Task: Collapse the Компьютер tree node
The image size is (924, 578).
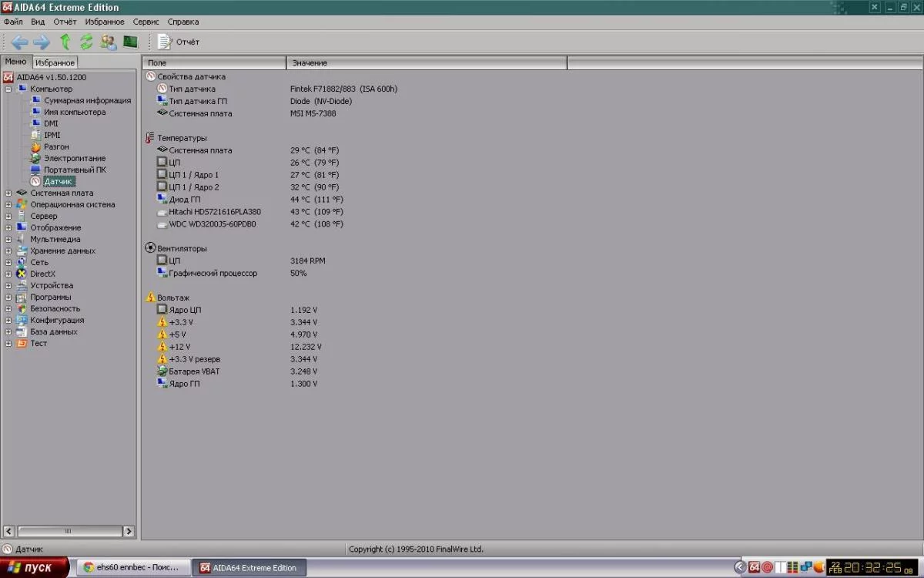Action: [8, 89]
